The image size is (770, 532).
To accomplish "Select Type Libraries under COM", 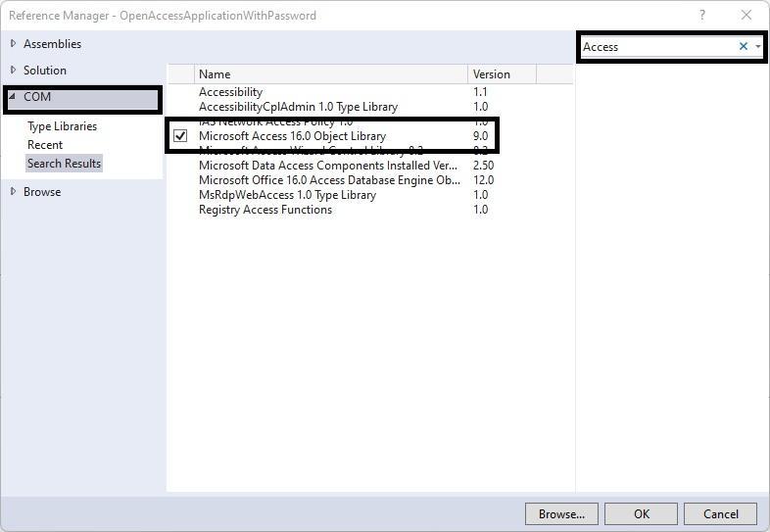I will [62, 126].
